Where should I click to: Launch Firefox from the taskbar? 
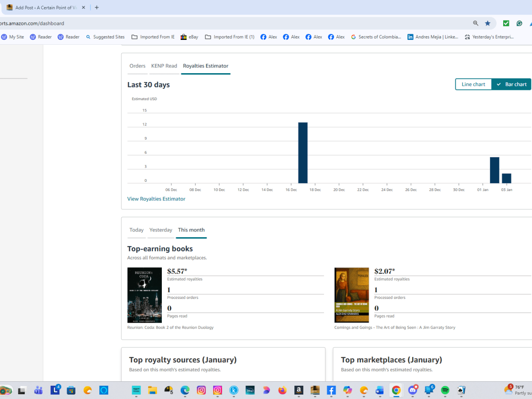tap(282, 390)
